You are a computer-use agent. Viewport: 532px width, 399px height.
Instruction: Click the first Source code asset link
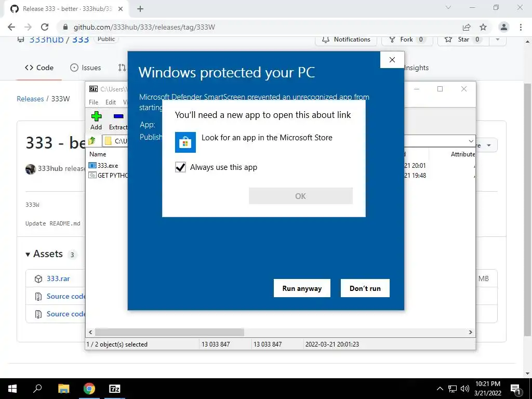pos(65,296)
